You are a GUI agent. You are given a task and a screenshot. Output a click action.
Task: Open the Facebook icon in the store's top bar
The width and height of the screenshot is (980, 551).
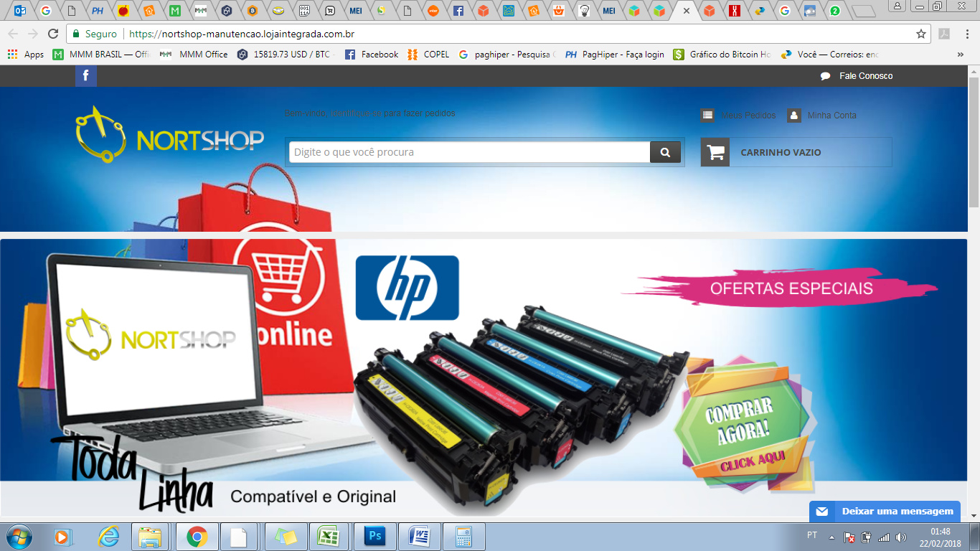(x=85, y=75)
